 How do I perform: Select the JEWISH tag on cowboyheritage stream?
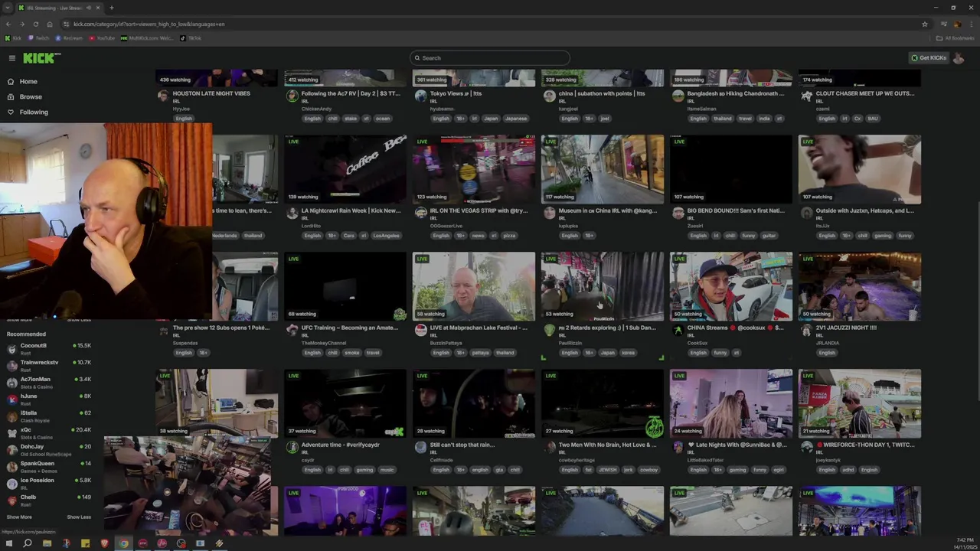(607, 470)
